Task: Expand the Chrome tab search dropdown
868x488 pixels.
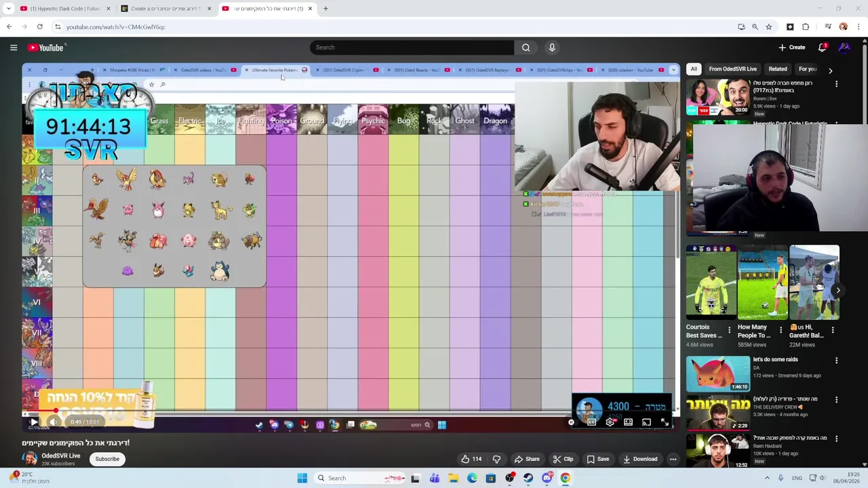Action: pos(9,9)
